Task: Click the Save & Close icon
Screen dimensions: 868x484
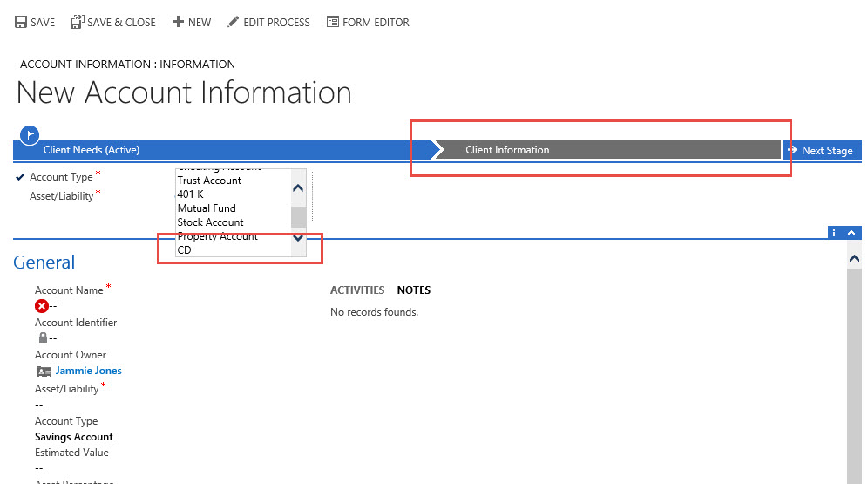Action: tap(77, 22)
